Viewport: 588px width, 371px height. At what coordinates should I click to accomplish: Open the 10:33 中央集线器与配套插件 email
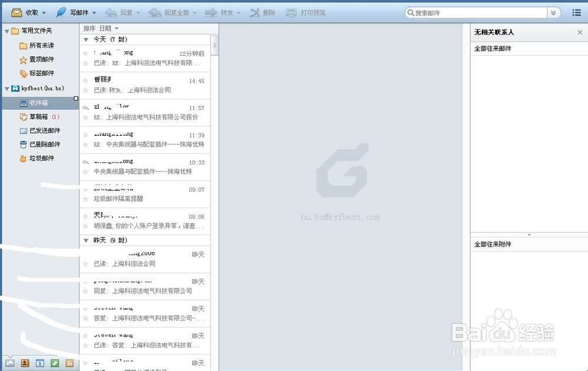point(145,167)
